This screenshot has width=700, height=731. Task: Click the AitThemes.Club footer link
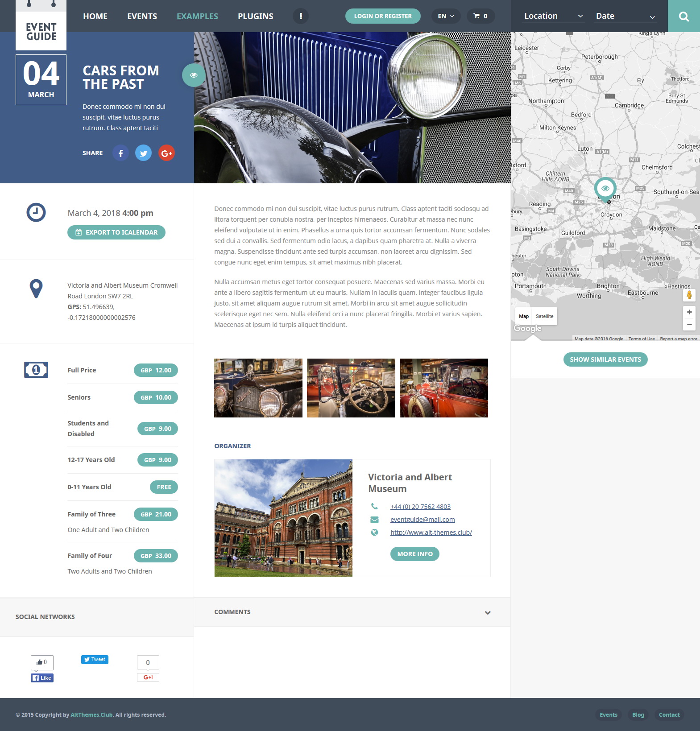coord(91,714)
